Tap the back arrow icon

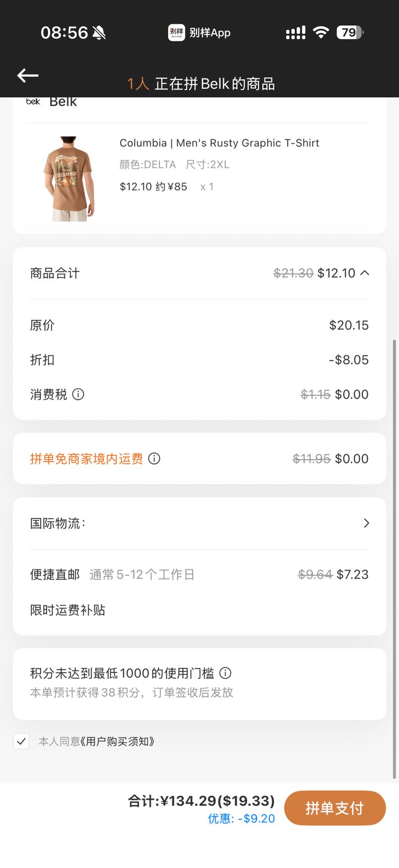point(28,75)
